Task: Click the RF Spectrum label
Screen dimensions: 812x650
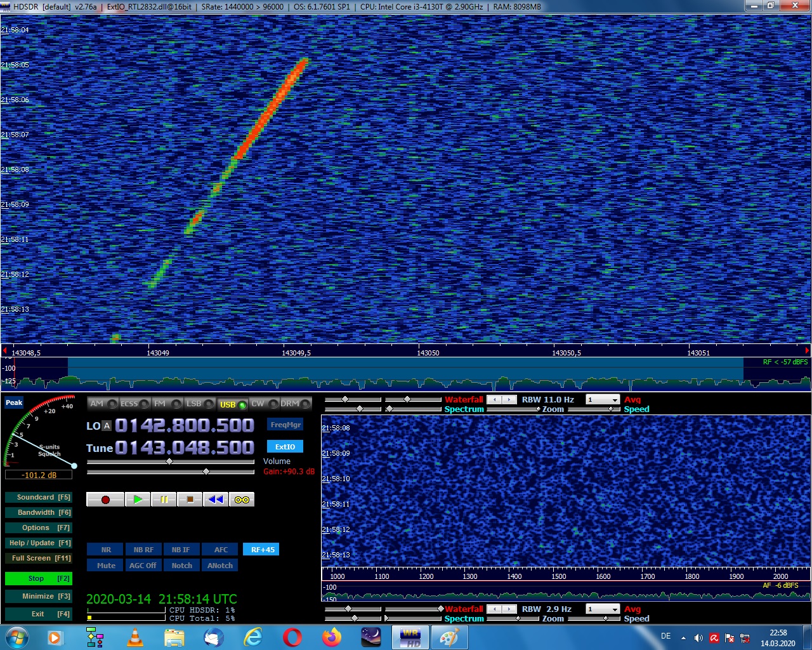Action: coord(464,409)
